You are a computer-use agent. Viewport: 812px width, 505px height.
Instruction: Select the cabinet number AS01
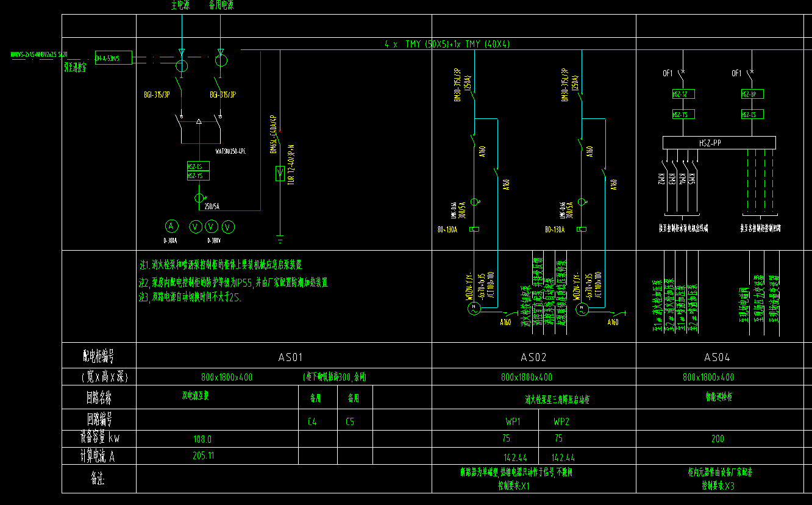pos(290,357)
